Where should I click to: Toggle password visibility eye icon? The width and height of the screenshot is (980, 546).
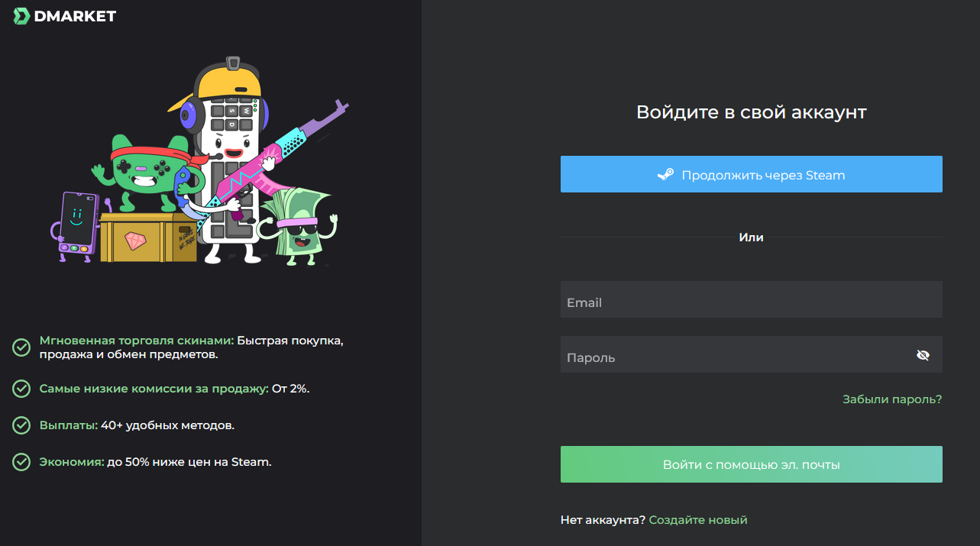click(923, 355)
